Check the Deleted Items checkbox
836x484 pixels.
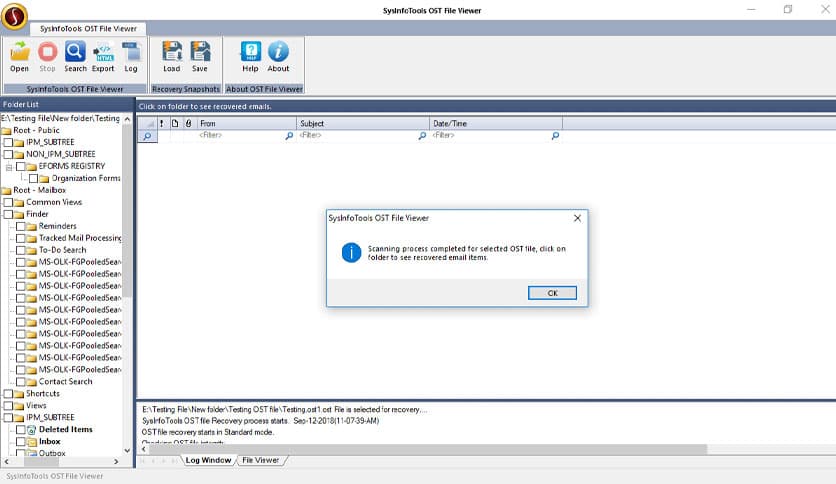21,430
